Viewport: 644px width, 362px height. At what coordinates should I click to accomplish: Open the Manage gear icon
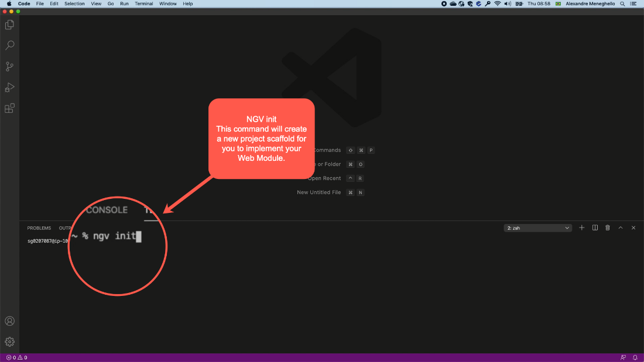click(9, 342)
